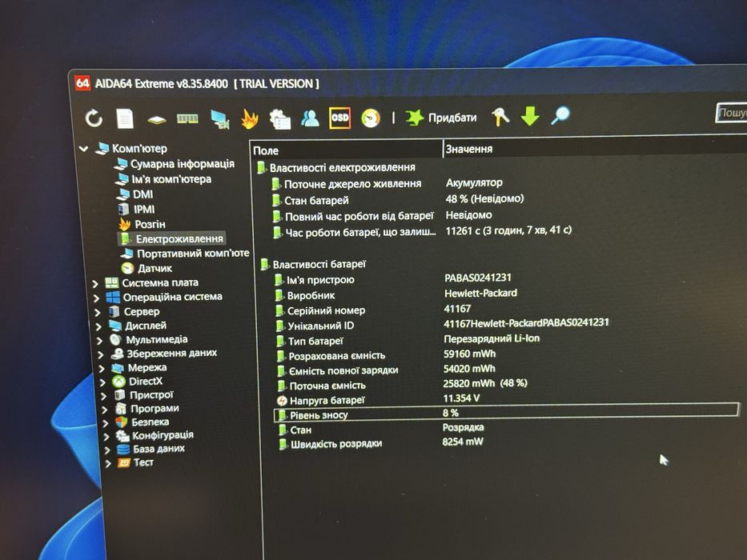Screen dimensions: 747x560
Task: Expand the Дисплей node
Action: coord(98,326)
